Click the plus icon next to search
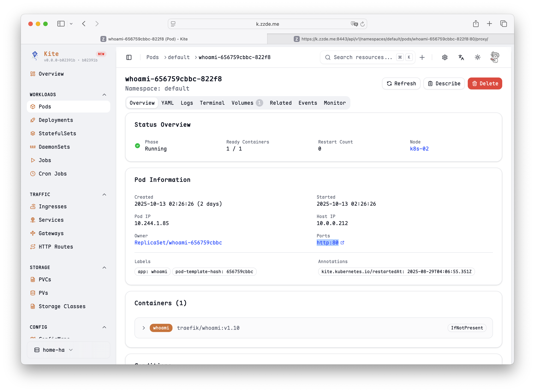The height and width of the screenshot is (392, 535). point(422,57)
